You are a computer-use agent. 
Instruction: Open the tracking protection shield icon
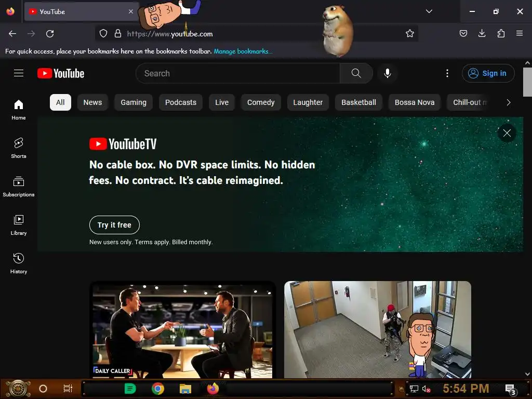tap(103, 34)
